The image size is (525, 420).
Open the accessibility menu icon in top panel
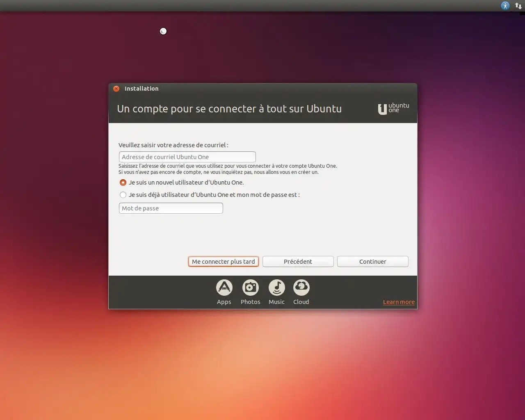coord(505,6)
